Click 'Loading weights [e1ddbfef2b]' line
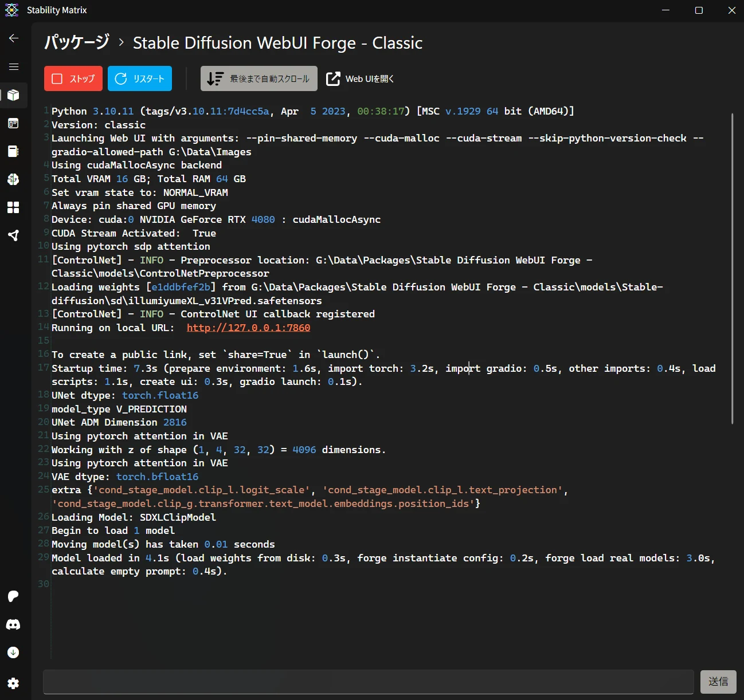The width and height of the screenshot is (744, 700). tap(357, 294)
